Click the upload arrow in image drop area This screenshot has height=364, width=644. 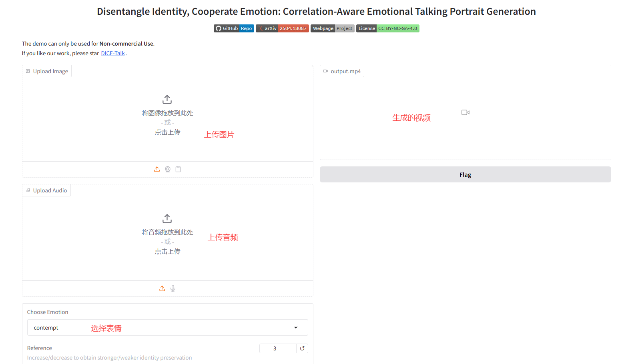tap(167, 99)
